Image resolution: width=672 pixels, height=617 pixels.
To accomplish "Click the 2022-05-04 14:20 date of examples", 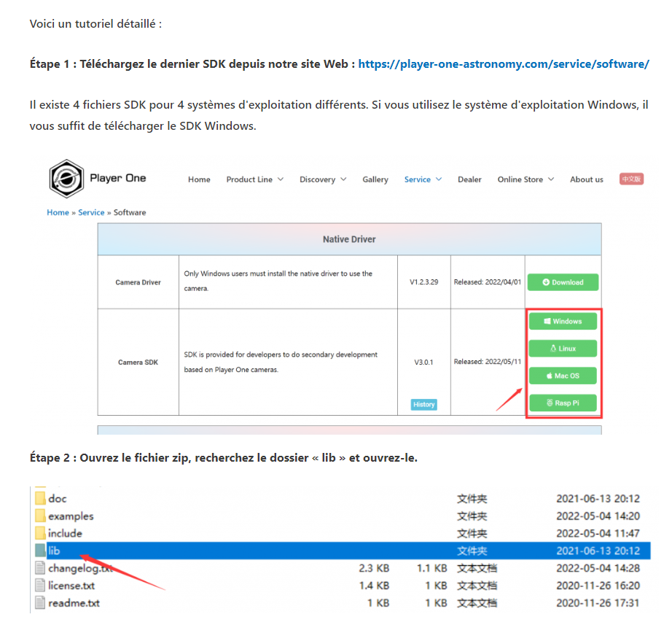I will [x=598, y=516].
